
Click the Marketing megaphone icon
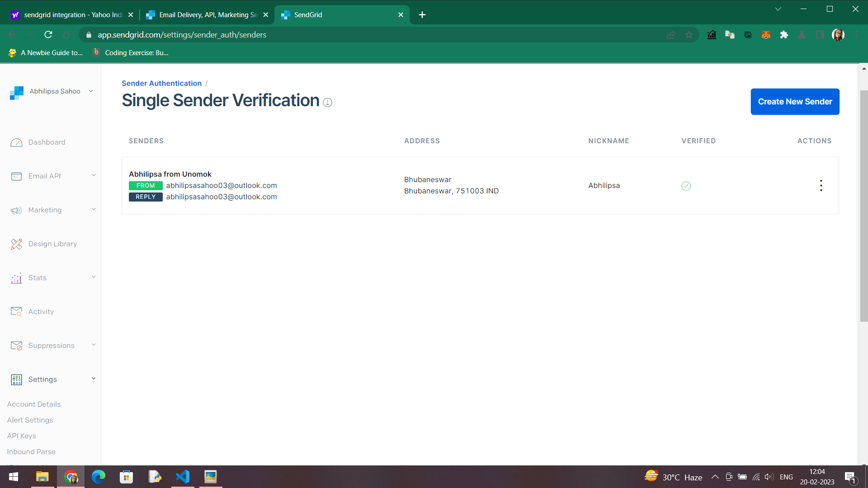click(16, 211)
